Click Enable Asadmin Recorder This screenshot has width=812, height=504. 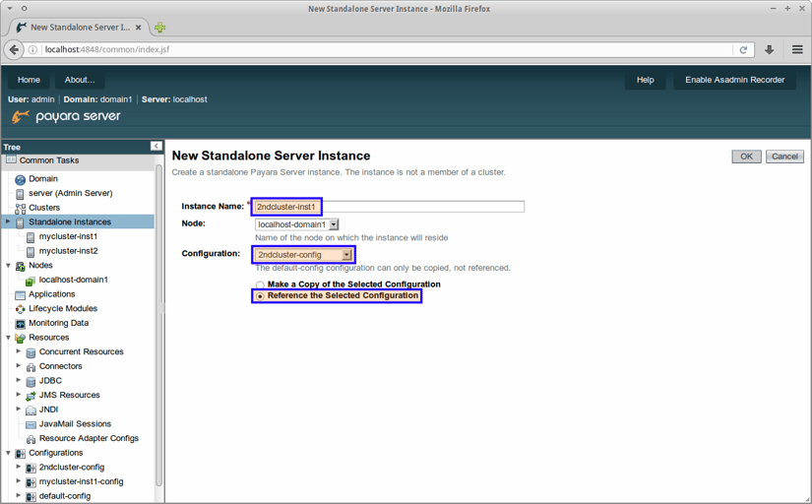point(734,80)
